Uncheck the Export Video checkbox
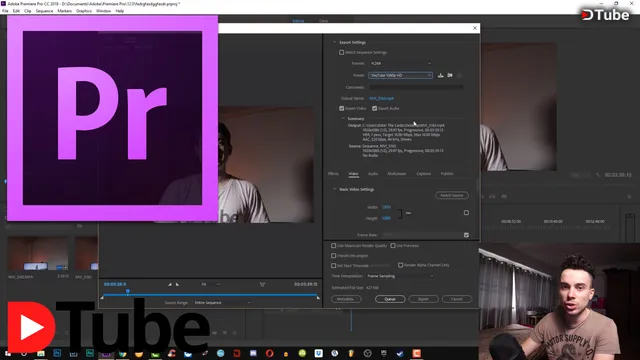 pos(341,109)
